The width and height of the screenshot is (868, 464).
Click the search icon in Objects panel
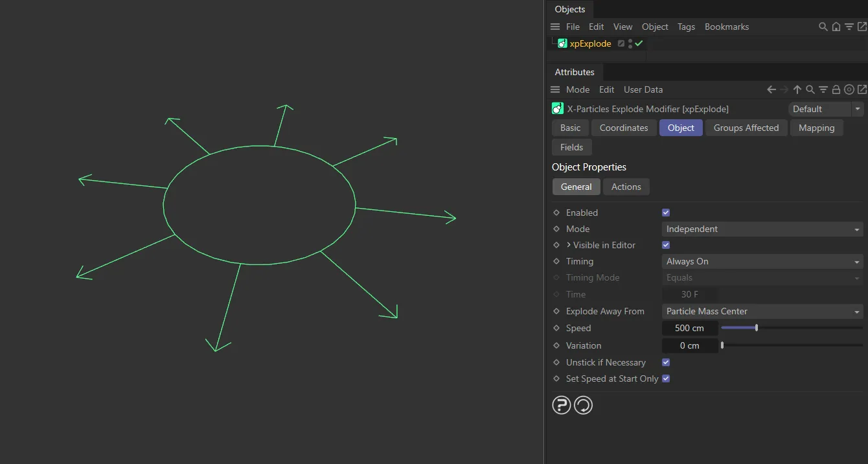(823, 27)
